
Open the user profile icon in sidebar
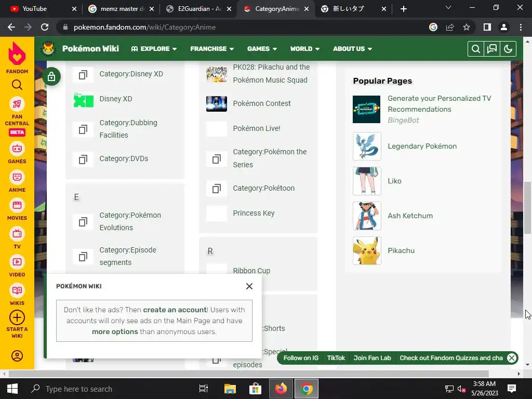coord(17,356)
